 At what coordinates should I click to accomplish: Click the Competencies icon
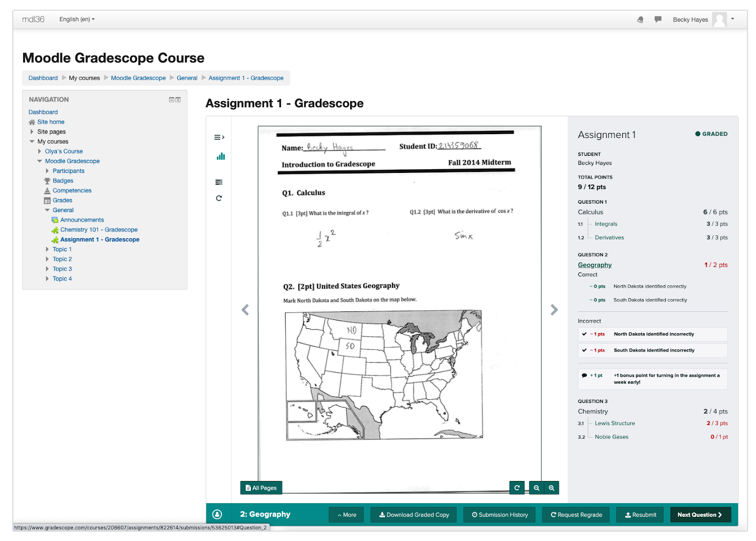pyautogui.click(x=47, y=190)
